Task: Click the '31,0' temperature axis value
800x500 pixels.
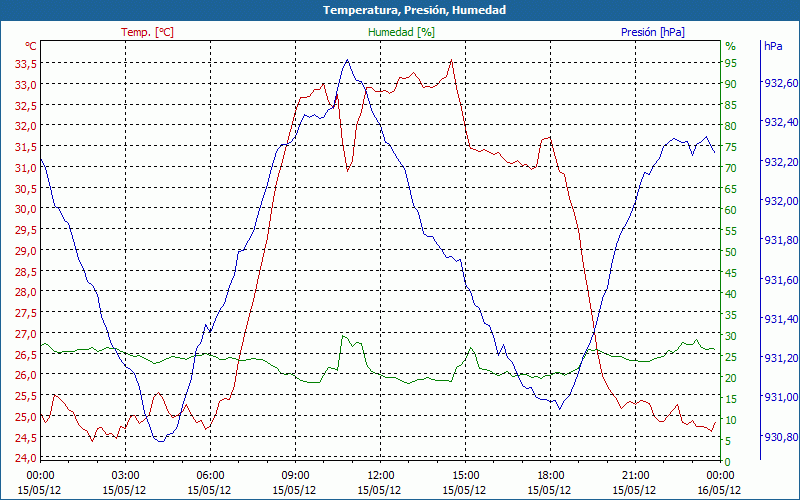Action: 26,167
